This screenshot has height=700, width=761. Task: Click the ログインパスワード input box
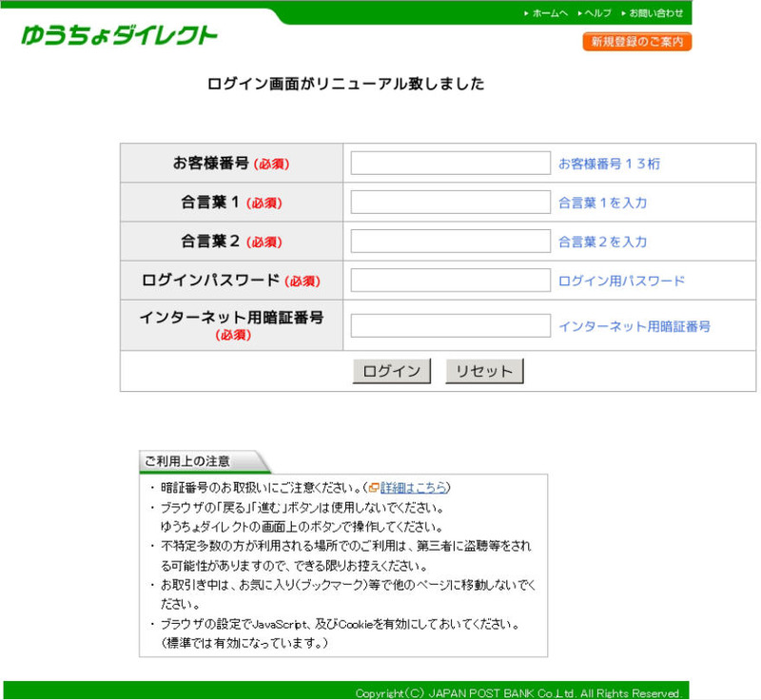coord(450,281)
